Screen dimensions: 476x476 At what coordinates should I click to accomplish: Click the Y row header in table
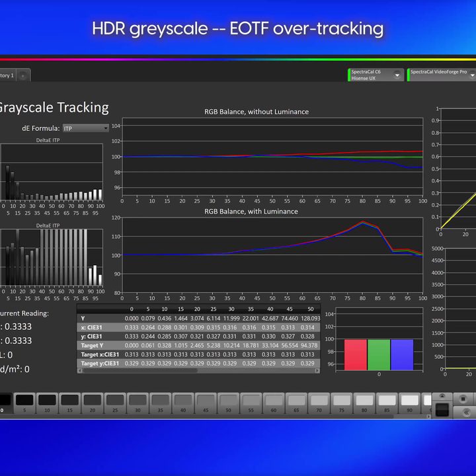pos(83,319)
